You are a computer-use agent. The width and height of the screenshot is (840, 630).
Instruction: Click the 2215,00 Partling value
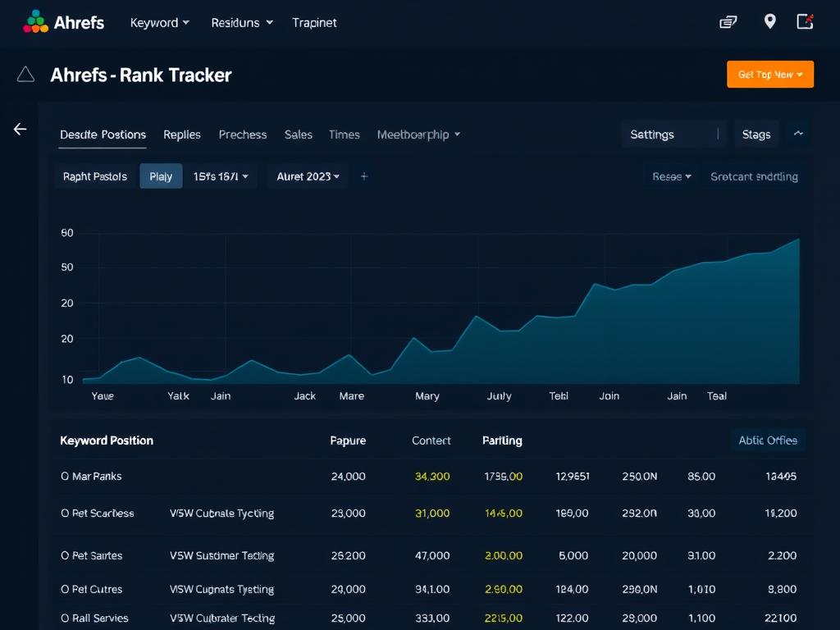504,619
